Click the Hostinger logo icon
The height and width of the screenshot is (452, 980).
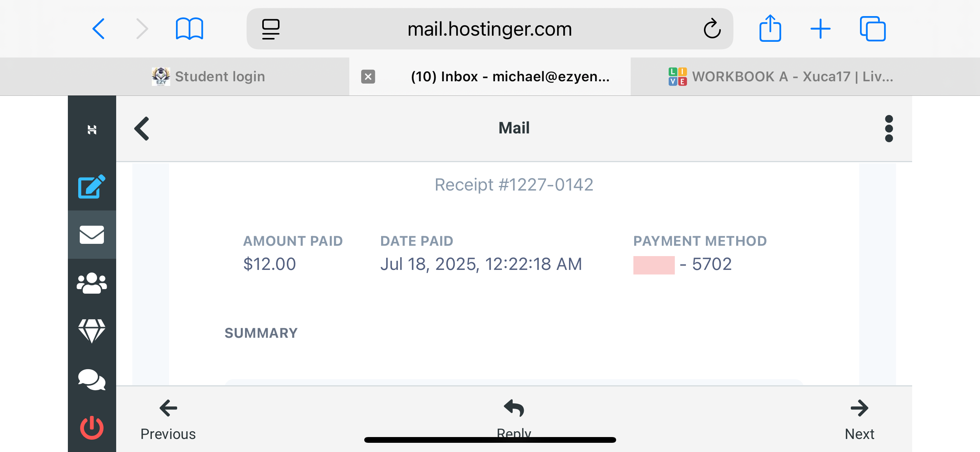pos(92,130)
